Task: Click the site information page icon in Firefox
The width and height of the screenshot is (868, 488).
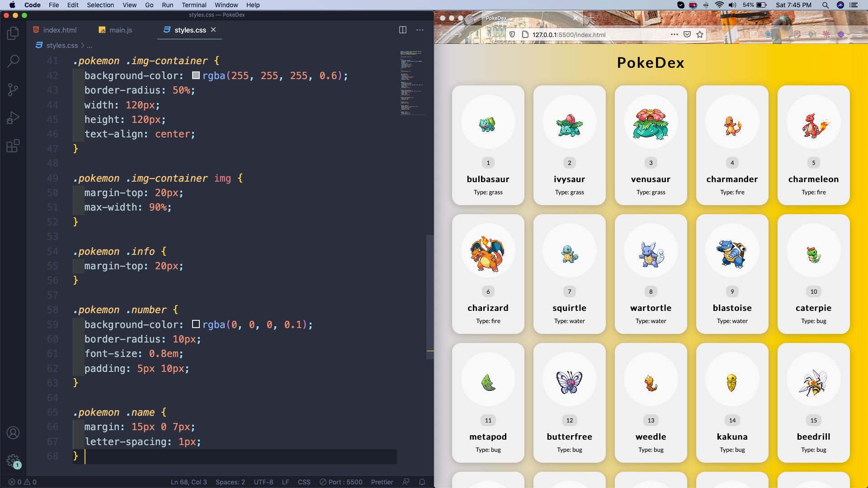Action: click(x=525, y=34)
